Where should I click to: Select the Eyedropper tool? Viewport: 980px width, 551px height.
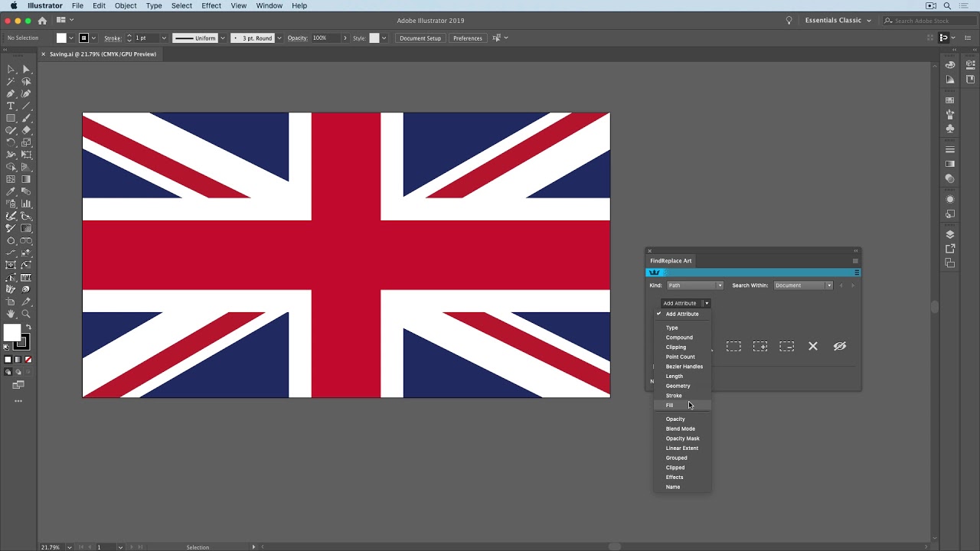point(11,191)
